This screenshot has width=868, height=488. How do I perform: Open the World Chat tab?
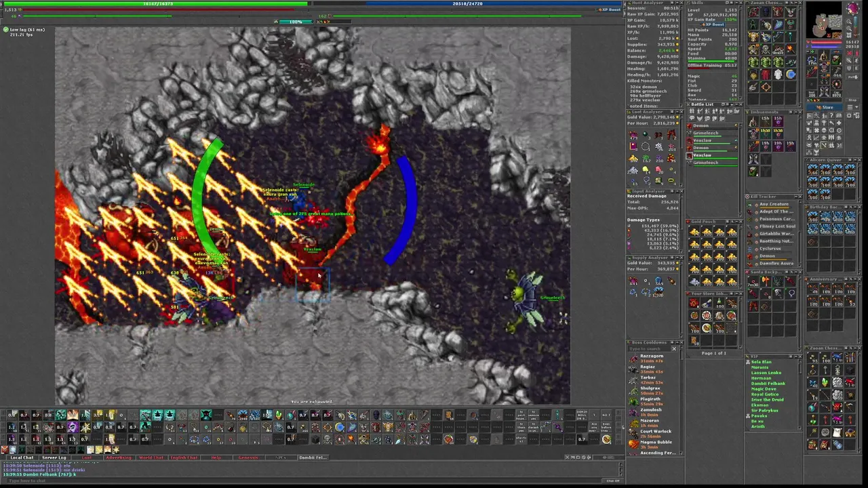pyautogui.click(x=151, y=457)
